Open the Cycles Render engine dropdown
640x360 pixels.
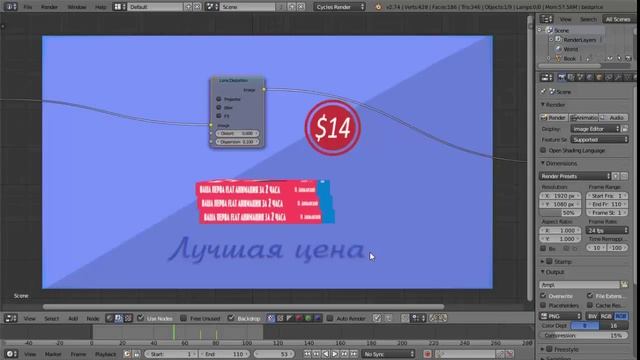point(340,7)
